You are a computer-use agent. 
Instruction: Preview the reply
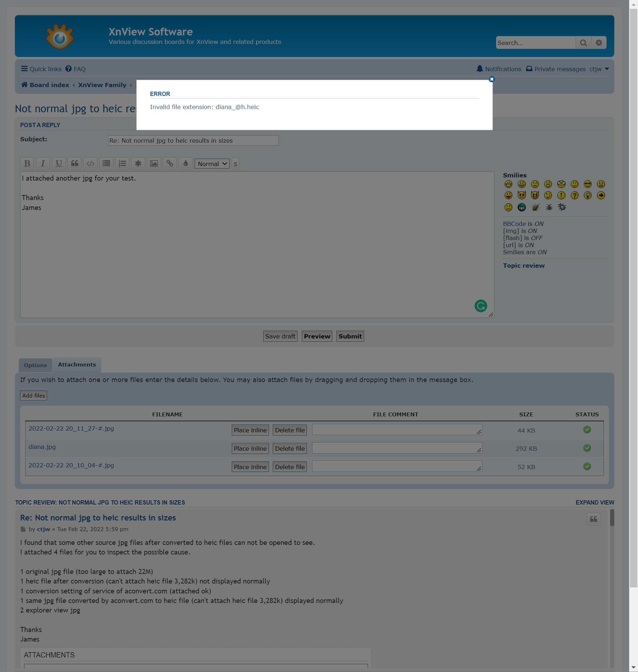pos(317,336)
